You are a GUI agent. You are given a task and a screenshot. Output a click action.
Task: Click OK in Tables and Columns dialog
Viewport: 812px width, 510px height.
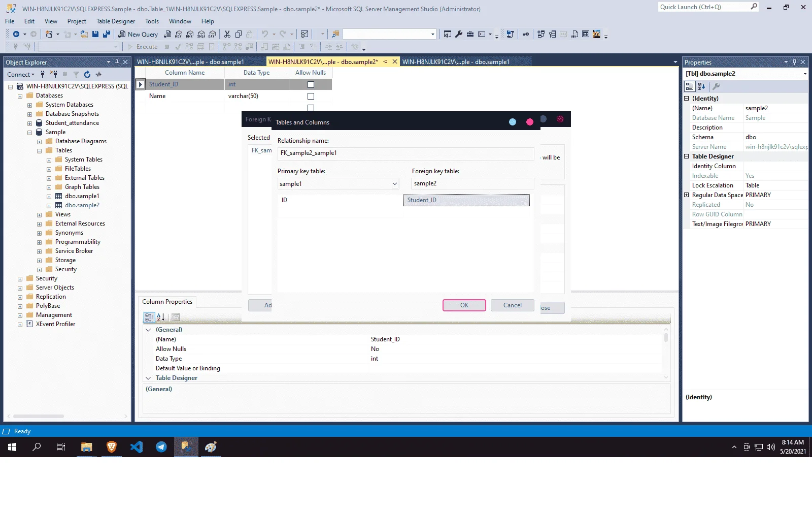pyautogui.click(x=464, y=305)
